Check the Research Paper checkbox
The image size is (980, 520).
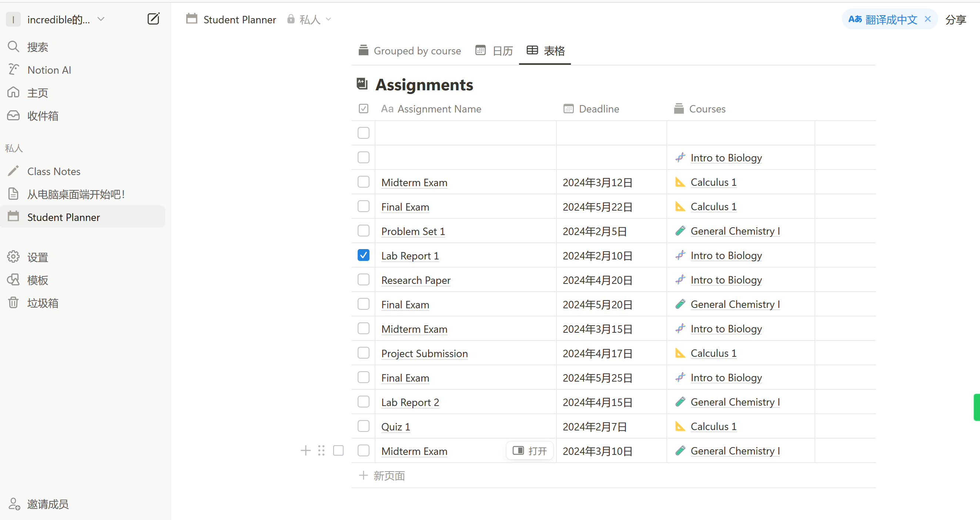[363, 279]
